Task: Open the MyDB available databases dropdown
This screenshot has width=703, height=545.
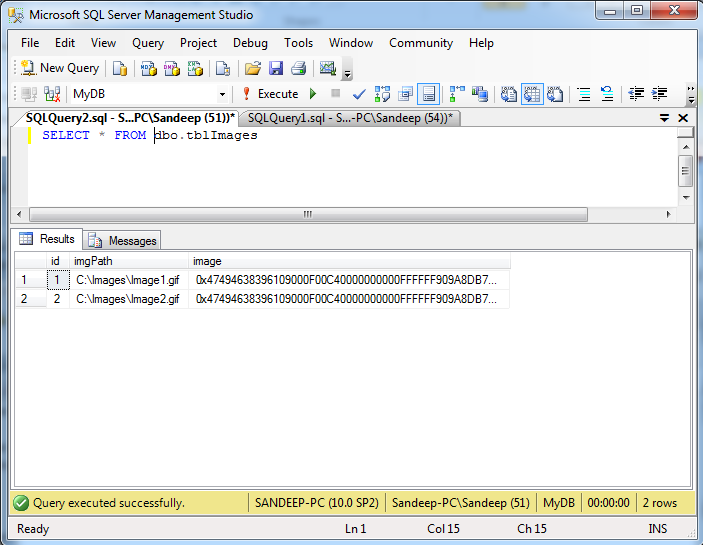Action: coord(222,95)
